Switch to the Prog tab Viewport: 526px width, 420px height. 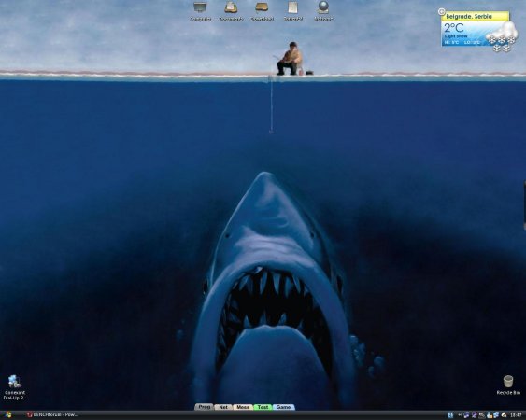[x=204, y=407]
